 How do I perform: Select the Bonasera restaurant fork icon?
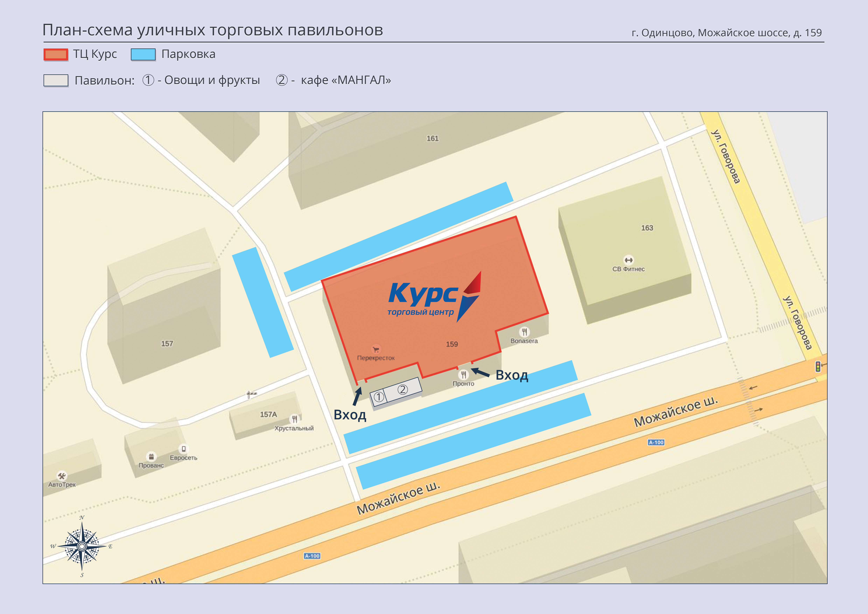tap(524, 332)
